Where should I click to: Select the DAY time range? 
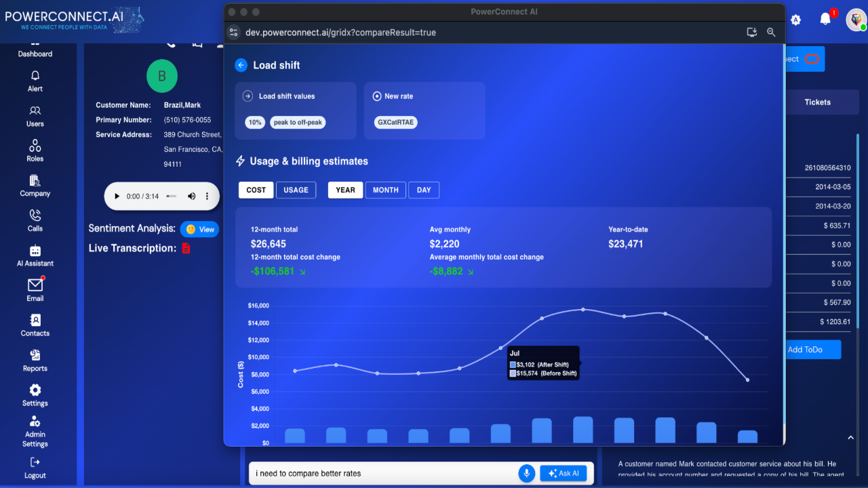tap(424, 190)
